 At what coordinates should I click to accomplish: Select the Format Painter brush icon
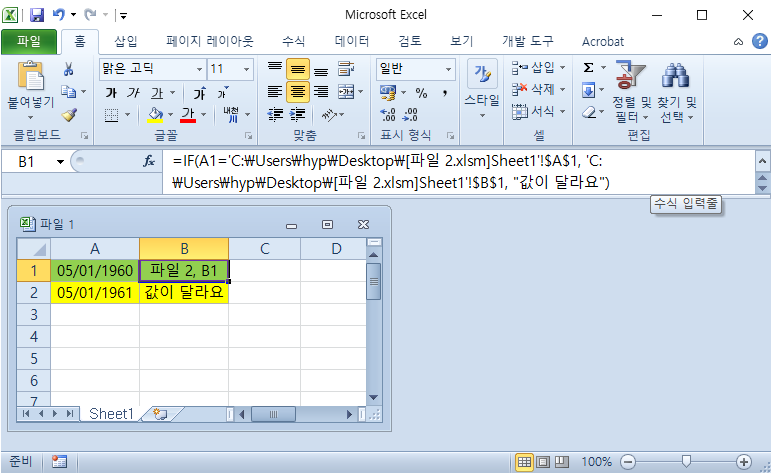[69, 114]
